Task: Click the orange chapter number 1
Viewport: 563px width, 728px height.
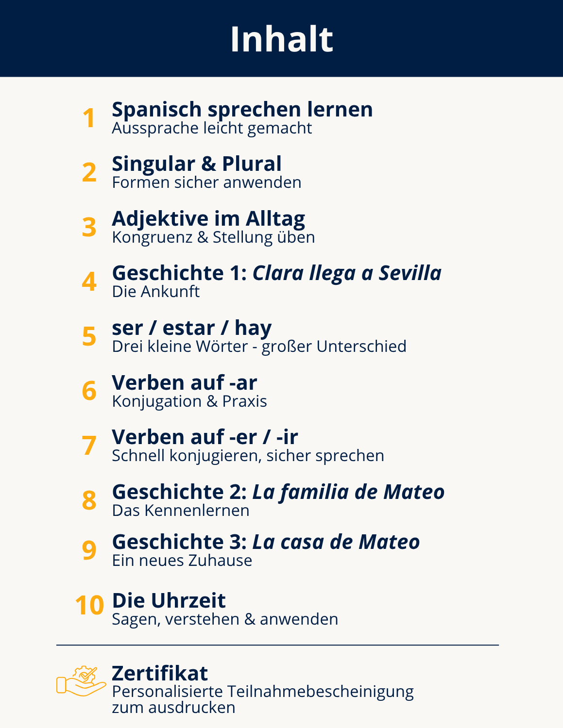Action: [x=89, y=118]
